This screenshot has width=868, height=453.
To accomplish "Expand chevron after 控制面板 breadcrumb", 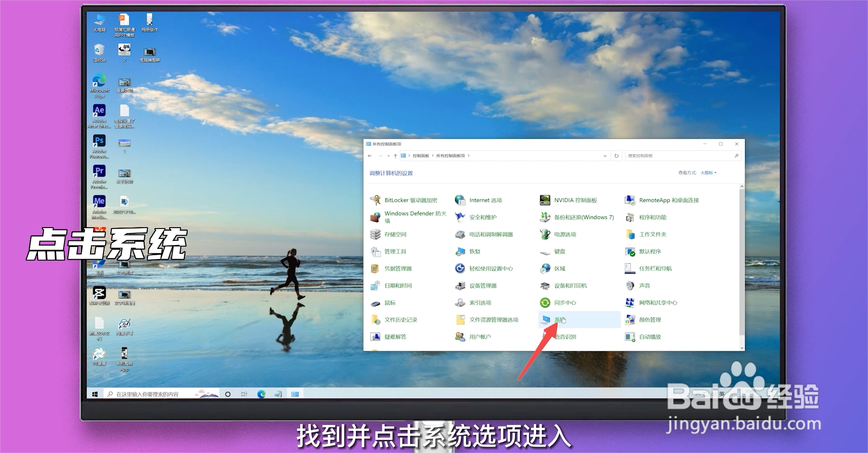I will coord(433,156).
